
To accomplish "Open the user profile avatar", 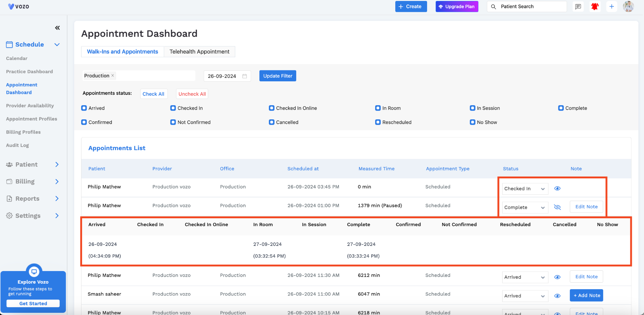I will (x=628, y=7).
